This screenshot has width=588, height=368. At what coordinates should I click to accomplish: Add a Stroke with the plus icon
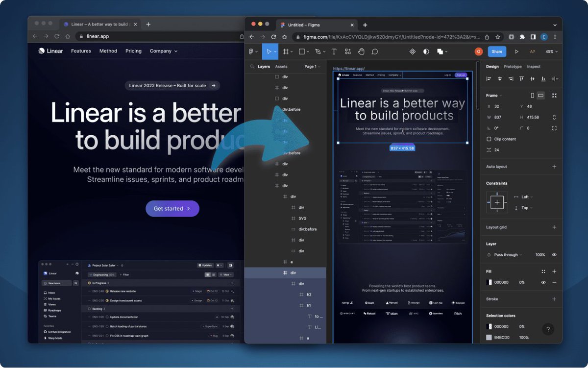(x=554, y=299)
